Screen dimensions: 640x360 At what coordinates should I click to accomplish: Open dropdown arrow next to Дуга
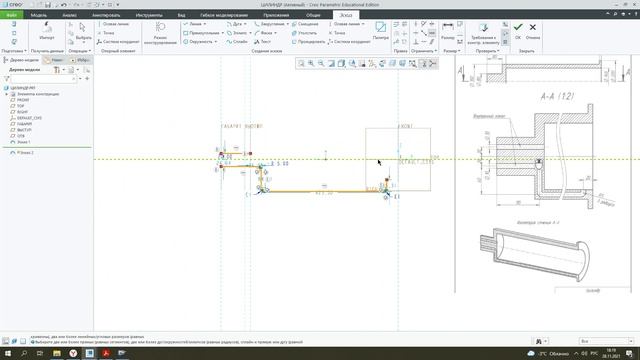245,24
